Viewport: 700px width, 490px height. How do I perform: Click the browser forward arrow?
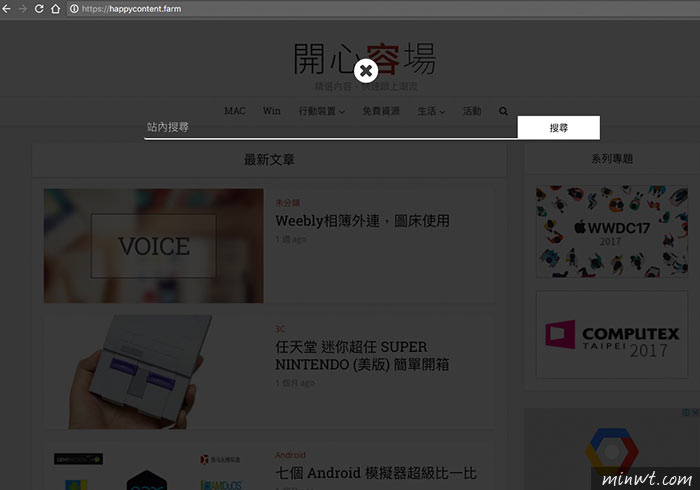[x=23, y=9]
